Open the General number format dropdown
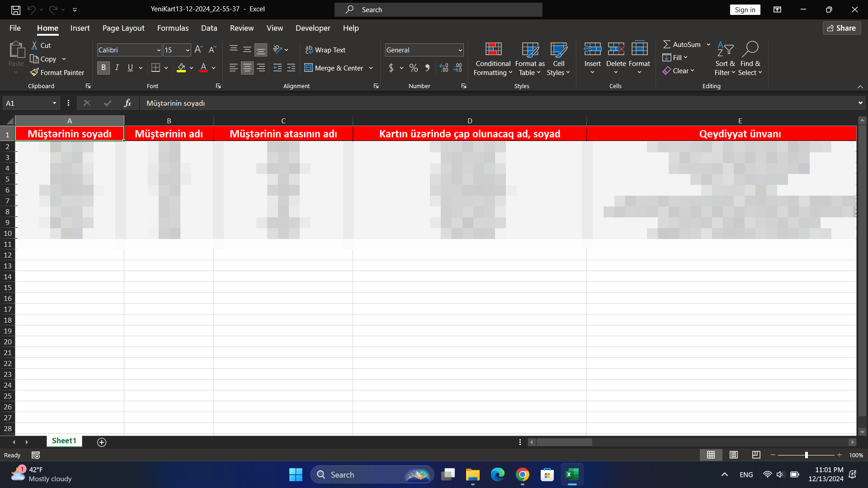Image resolution: width=868 pixels, height=488 pixels. 460,50
